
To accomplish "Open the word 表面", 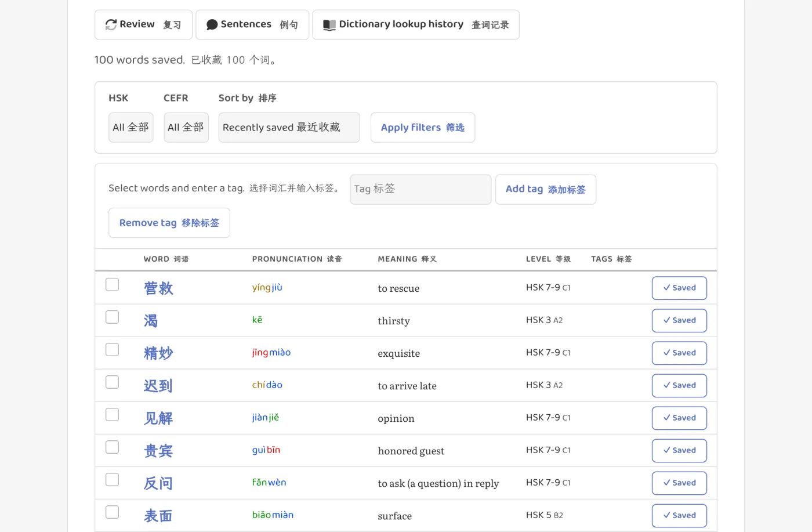I will 158,516.
